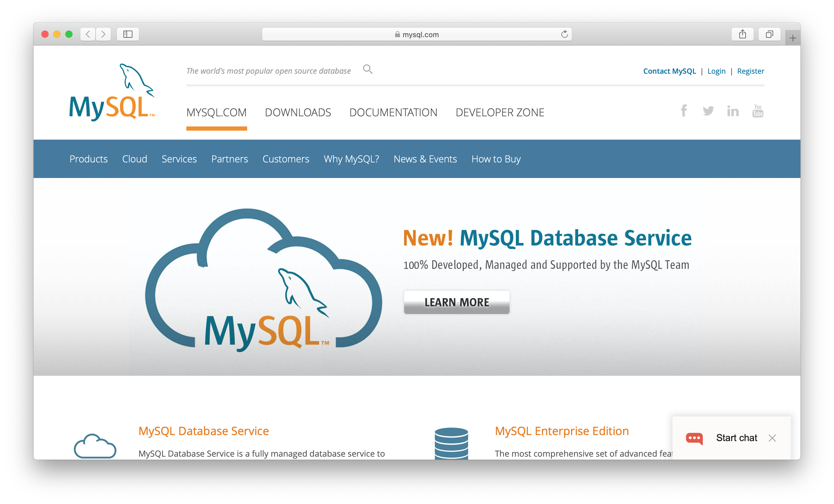Dismiss the Start chat widget
This screenshot has width=834, height=504.
[772, 438]
